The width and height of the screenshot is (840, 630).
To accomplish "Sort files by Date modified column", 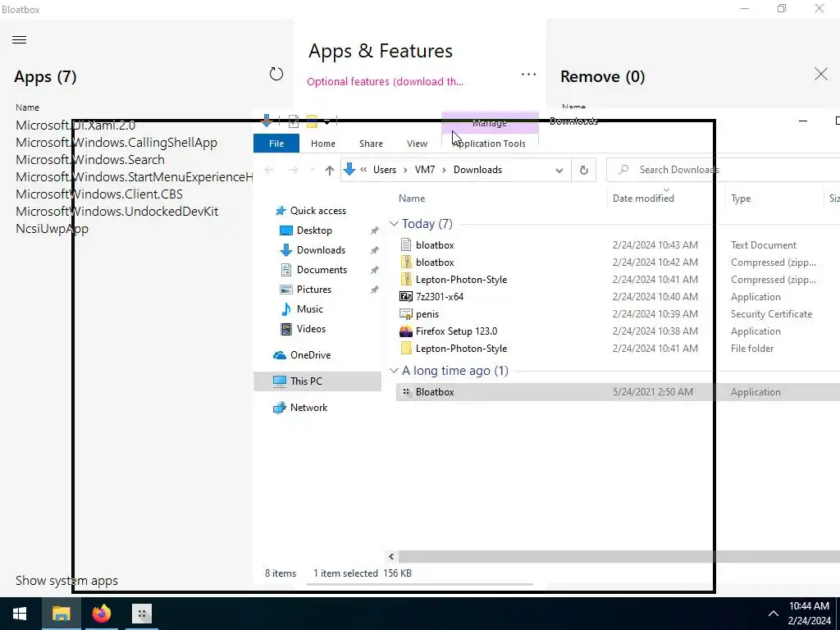I will point(643,199).
